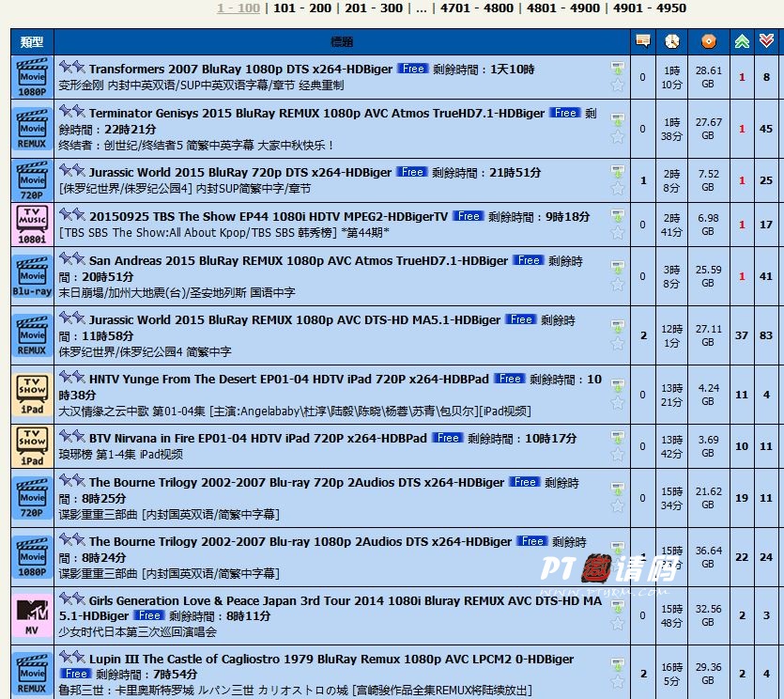The width and height of the screenshot is (784, 699).
Task: Open Movie Blu-ray category icon for San Andreas
Action: (x=32, y=276)
